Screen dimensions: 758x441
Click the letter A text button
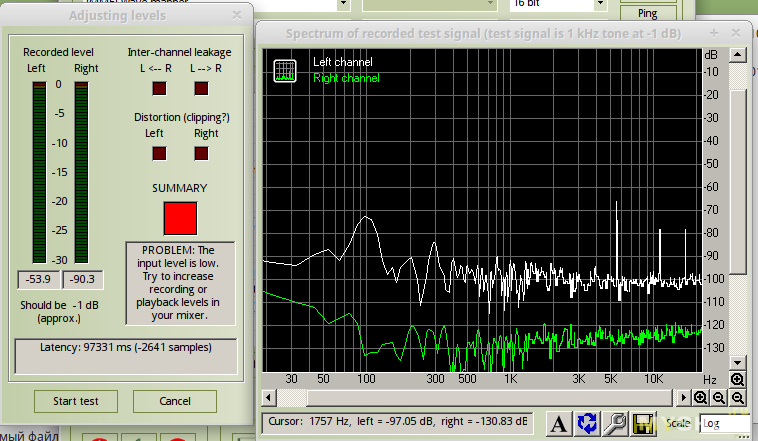point(559,424)
